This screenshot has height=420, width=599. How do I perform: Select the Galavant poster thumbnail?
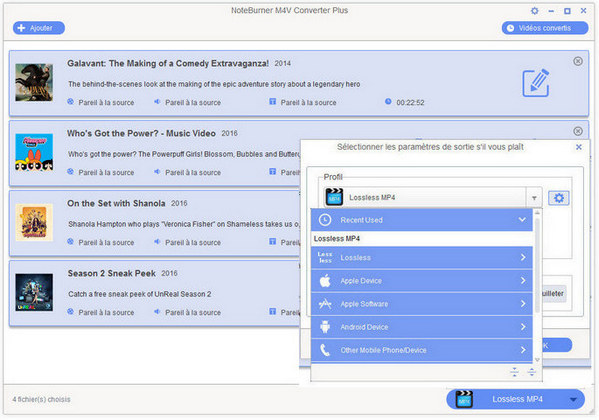point(34,83)
